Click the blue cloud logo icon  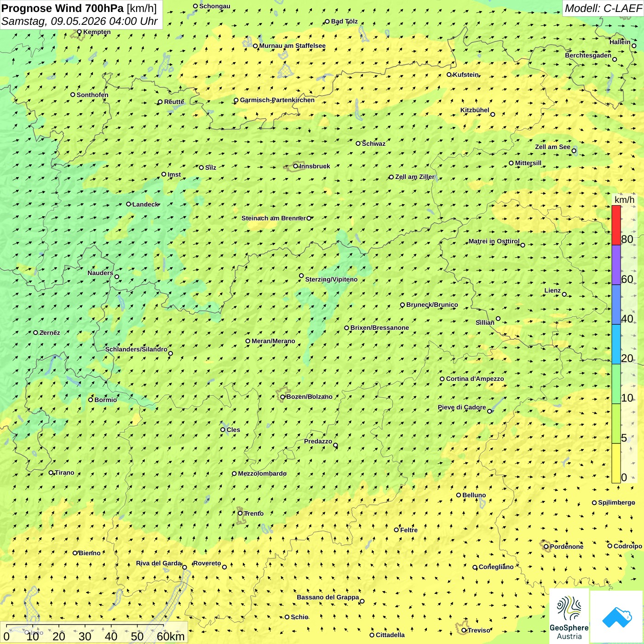(617, 617)
